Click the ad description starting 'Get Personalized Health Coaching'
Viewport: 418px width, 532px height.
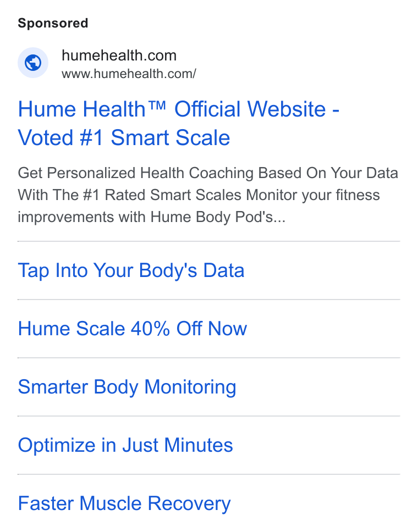click(208, 195)
